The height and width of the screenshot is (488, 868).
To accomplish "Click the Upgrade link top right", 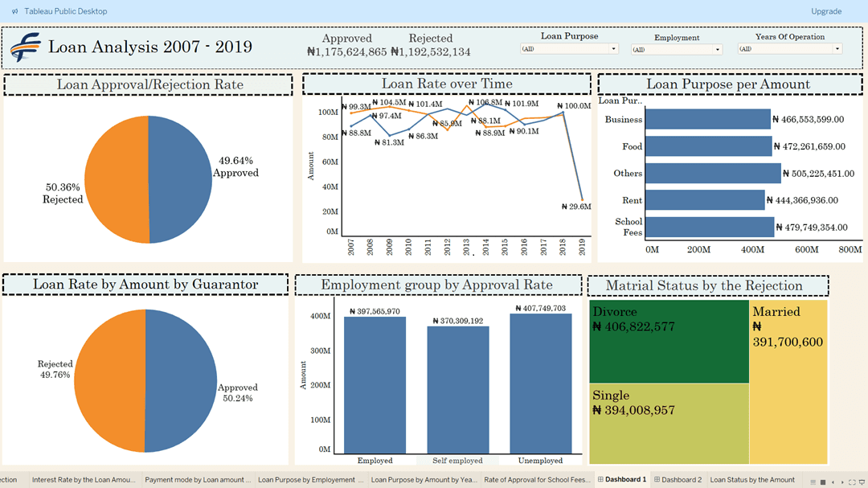I will click(826, 11).
